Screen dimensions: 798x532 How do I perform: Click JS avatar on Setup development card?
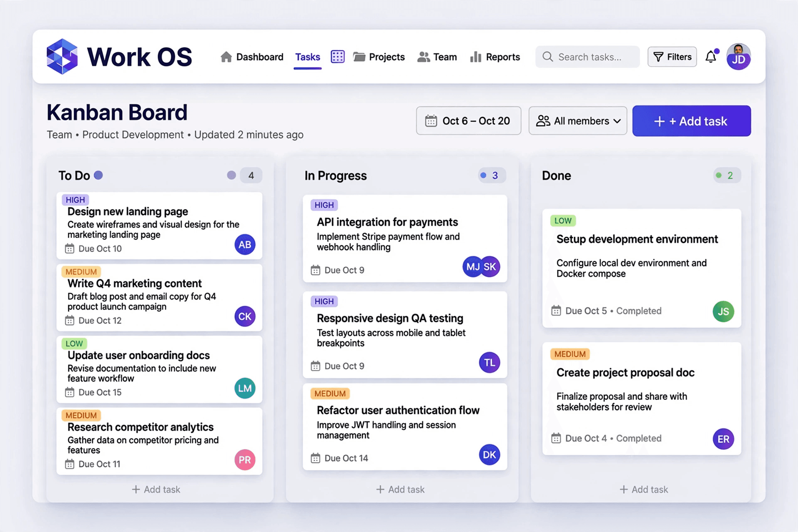724,311
